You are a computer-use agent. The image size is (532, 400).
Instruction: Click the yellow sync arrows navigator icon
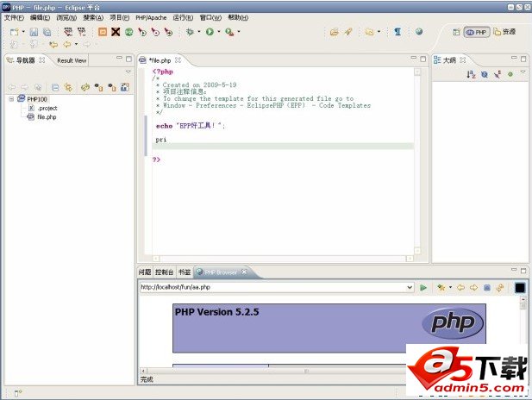coord(84,88)
